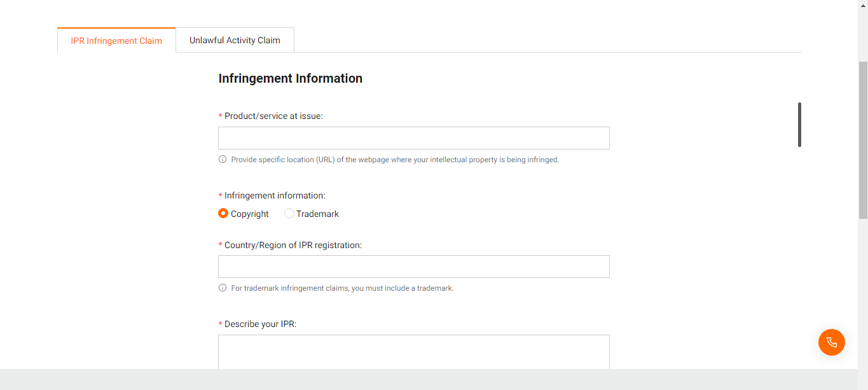This screenshot has width=868, height=390.
Task: Click the "Infringement Information" section heading
Action: (291, 78)
